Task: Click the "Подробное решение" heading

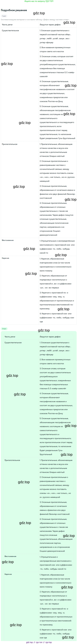Action: click(14, 10)
